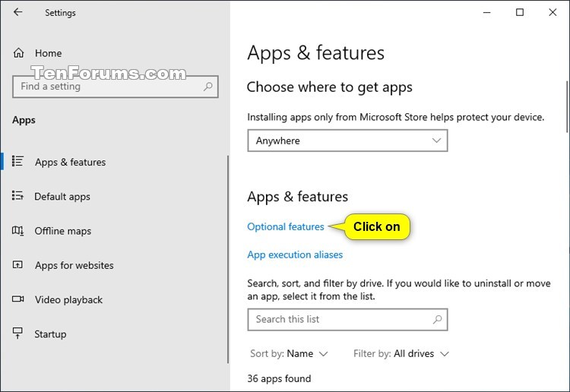The width and height of the screenshot is (570, 392).
Task: Select the Apps & features list icon
Action: point(17,161)
